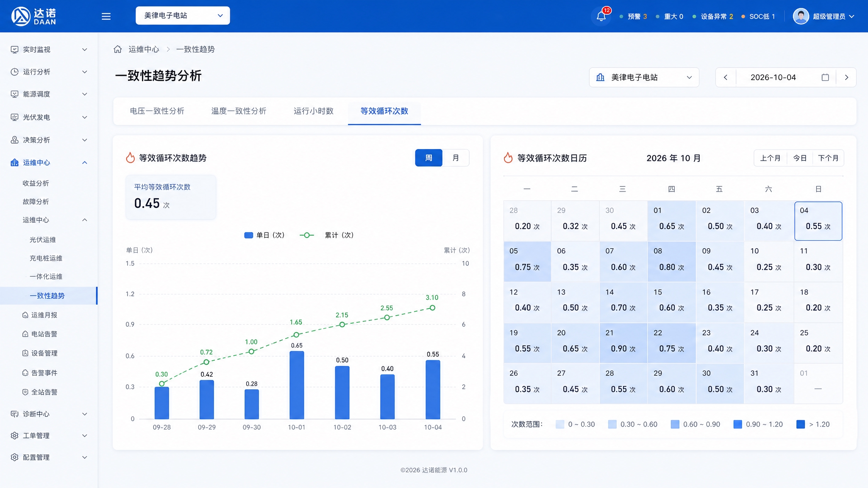Viewport: 868px width, 488px height.
Task: Select the 等效循环次数 tab
Action: (x=384, y=111)
